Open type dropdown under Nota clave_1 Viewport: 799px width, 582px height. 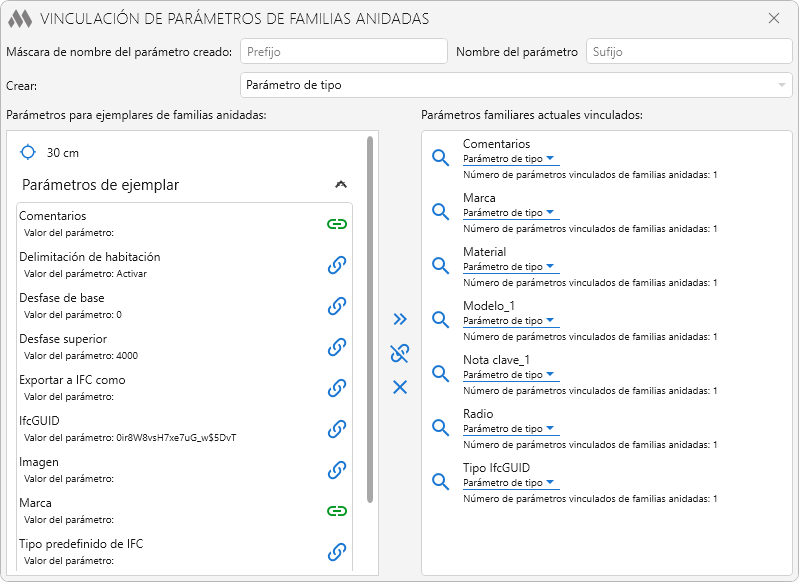tap(511, 375)
